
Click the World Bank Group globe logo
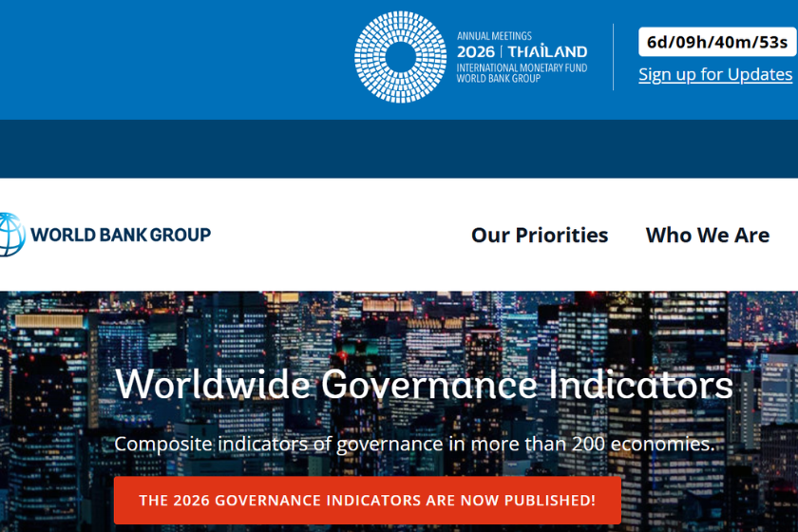12,235
